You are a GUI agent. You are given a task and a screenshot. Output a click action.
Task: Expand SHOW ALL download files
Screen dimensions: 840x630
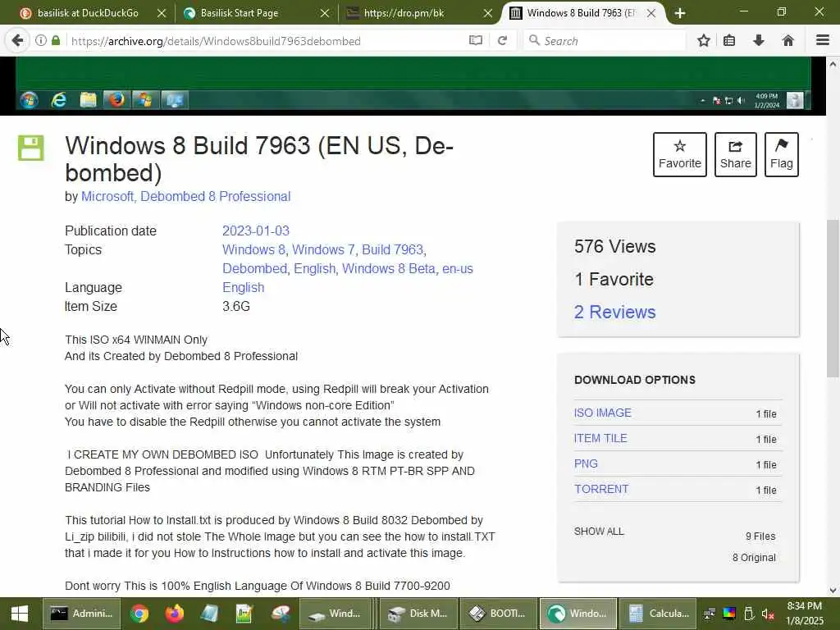point(599,532)
